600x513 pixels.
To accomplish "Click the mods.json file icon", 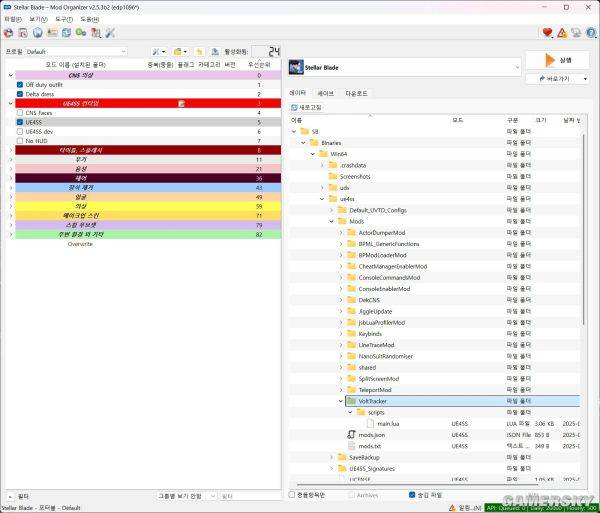I will [351, 435].
